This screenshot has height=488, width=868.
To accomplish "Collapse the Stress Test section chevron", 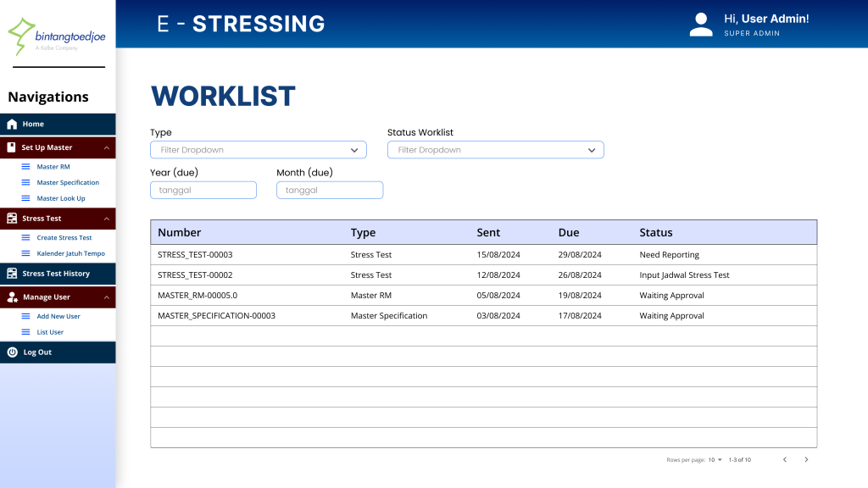I will pos(106,219).
